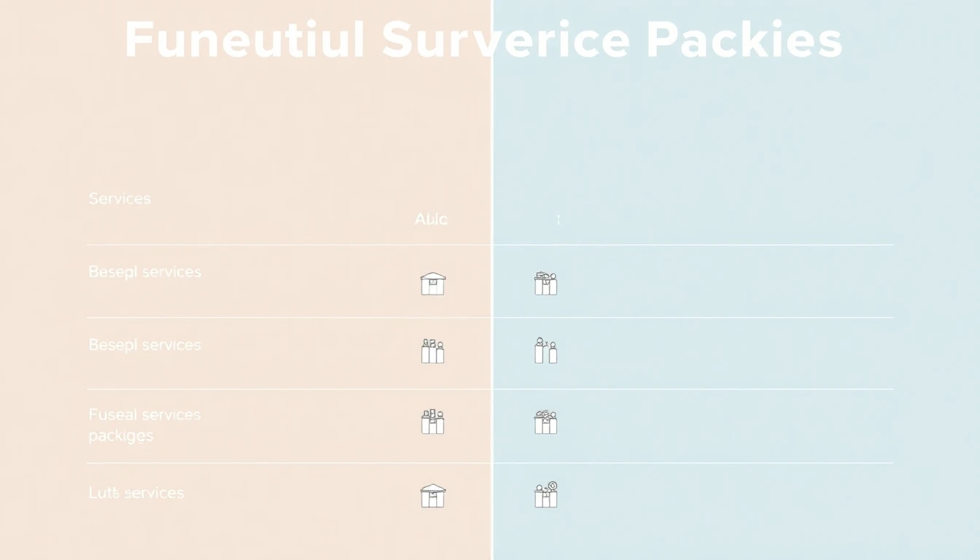The width and height of the screenshot is (980, 560).
Task: Select the "Services" column header
Action: (120, 198)
